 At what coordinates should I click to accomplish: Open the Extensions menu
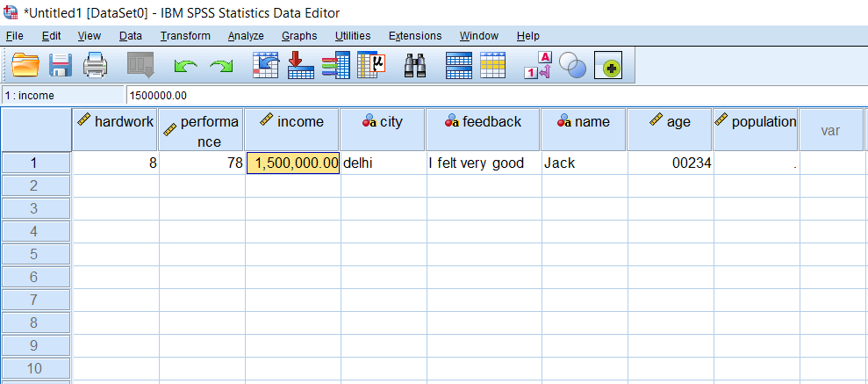pyautogui.click(x=415, y=36)
